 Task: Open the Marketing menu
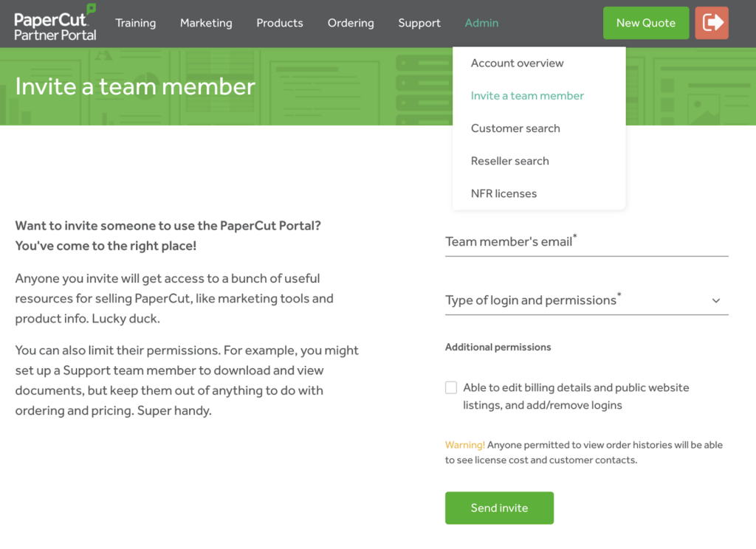[206, 23]
